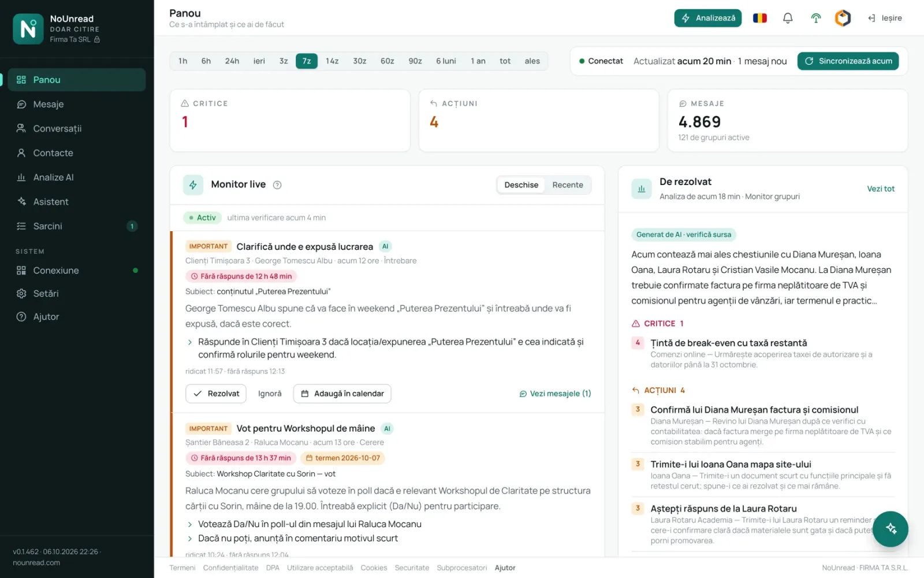
Task: Select the 6 luni time range
Action: 446,61
